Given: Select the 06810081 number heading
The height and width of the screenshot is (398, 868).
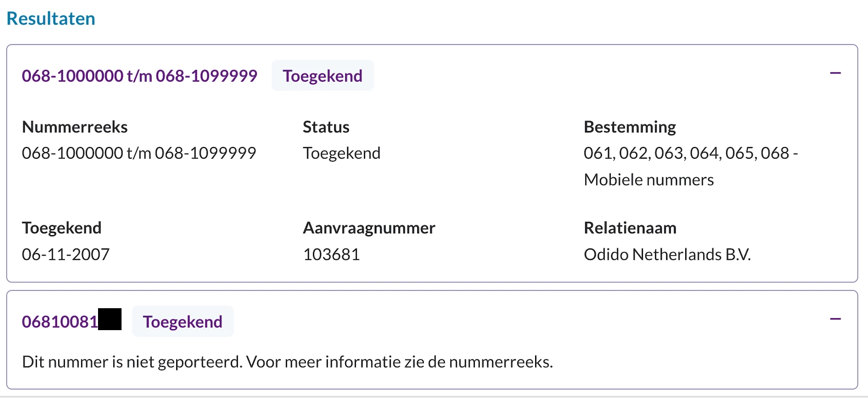Looking at the screenshot, I should coord(71,321).
